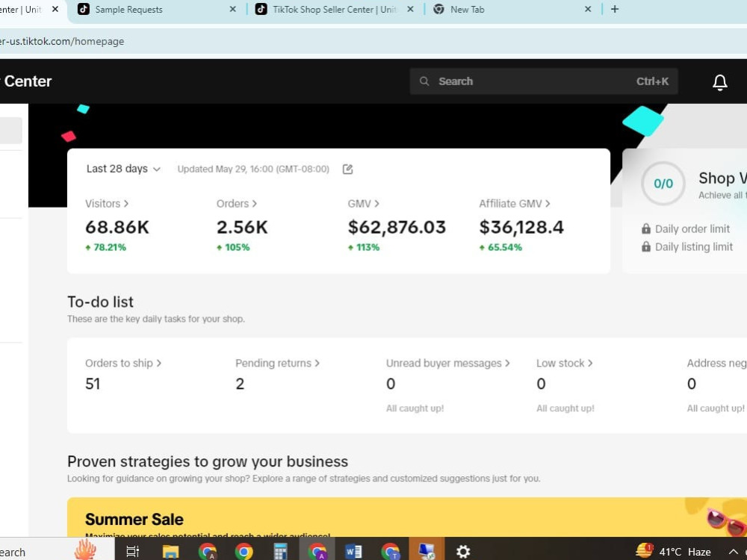Open Unread buyer messages

pos(447,364)
